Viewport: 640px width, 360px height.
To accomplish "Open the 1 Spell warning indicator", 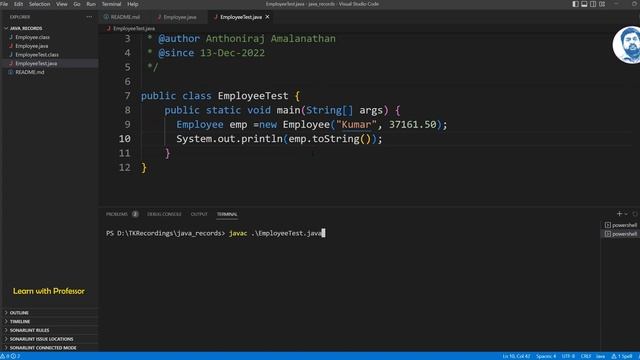I will tap(622, 356).
